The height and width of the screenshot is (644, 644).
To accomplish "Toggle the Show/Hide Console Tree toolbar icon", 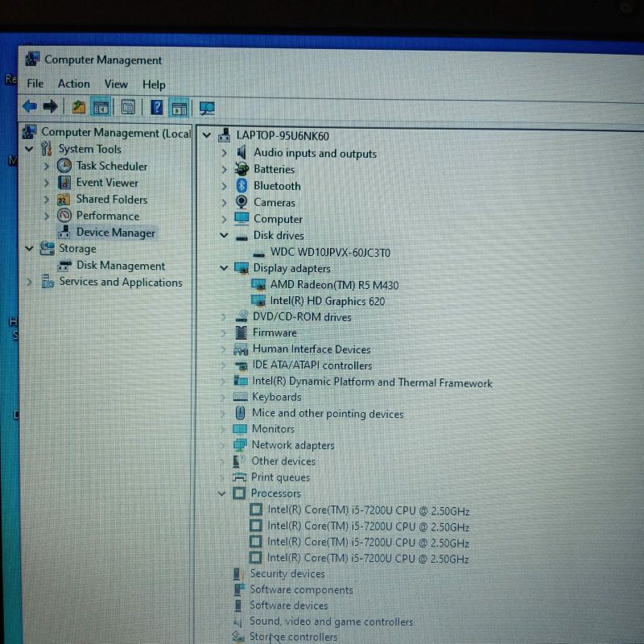I will (101, 107).
